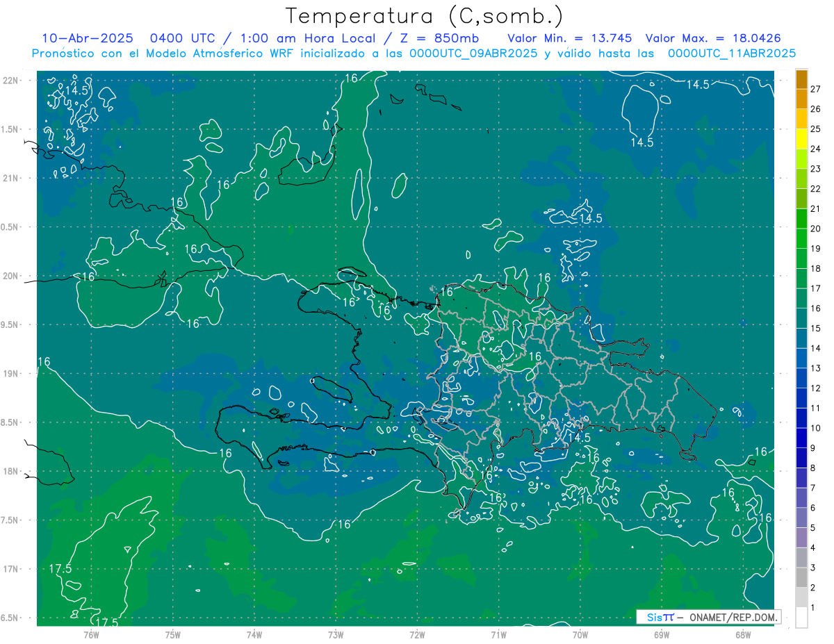Click the colorbar label "4"
The image size is (834, 644).
tap(813, 547)
